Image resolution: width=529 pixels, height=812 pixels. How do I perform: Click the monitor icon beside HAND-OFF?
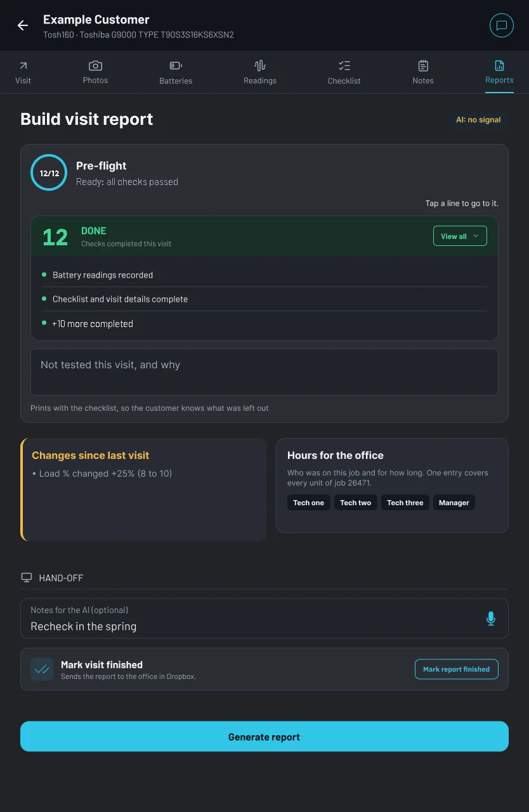point(27,577)
